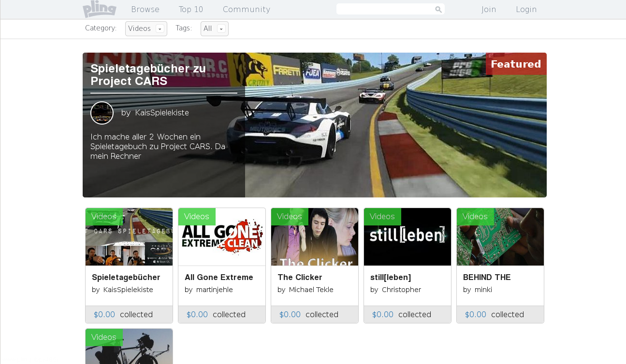Click author minki
This screenshot has height=364, width=626.
[x=483, y=290]
